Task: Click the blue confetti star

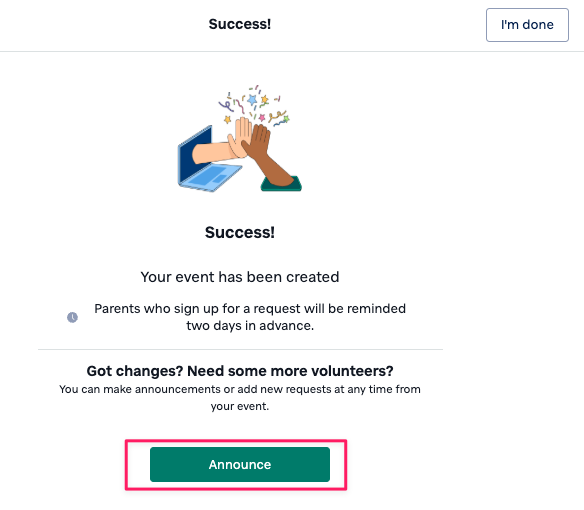Action: (252, 100)
